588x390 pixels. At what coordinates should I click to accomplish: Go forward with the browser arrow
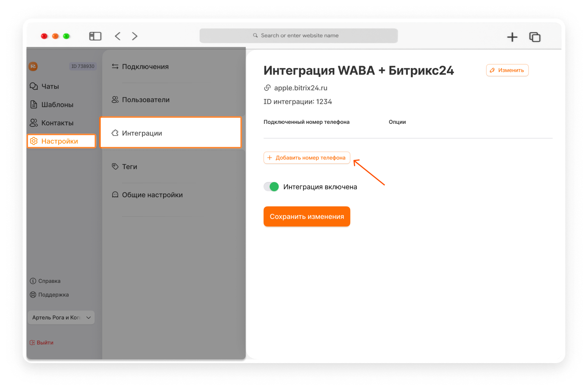click(x=134, y=36)
